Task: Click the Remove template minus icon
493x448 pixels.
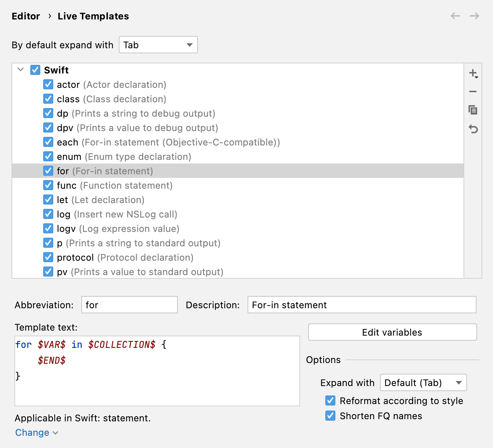Action: click(473, 91)
